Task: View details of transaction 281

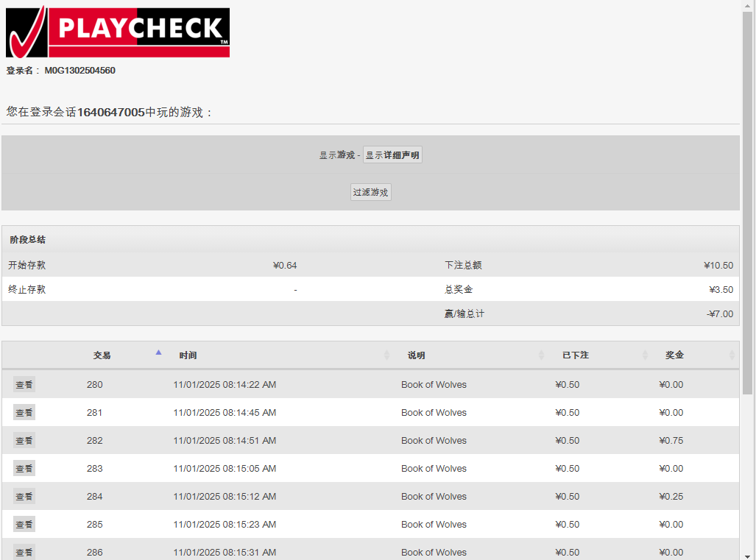Action: [x=24, y=413]
